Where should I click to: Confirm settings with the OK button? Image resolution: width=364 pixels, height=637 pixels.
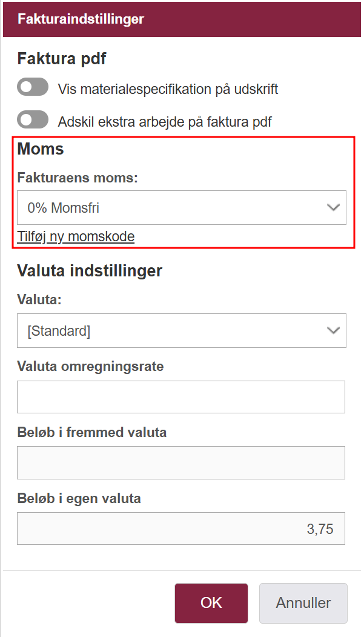[211, 603]
